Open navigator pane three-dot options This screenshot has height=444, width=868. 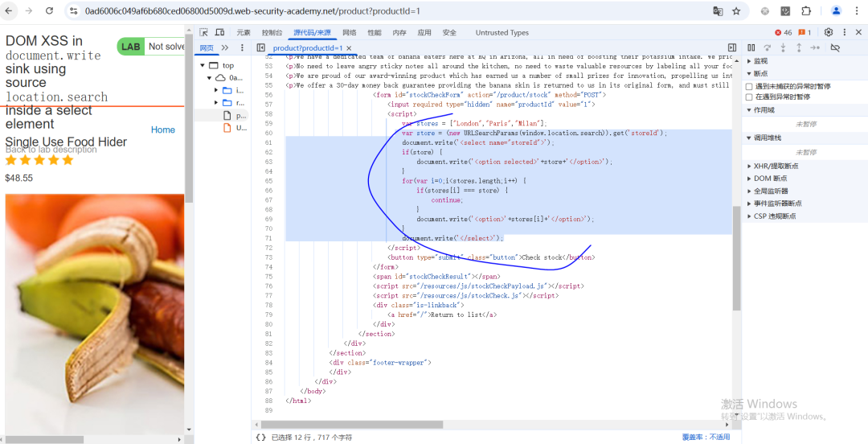[x=242, y=48]
